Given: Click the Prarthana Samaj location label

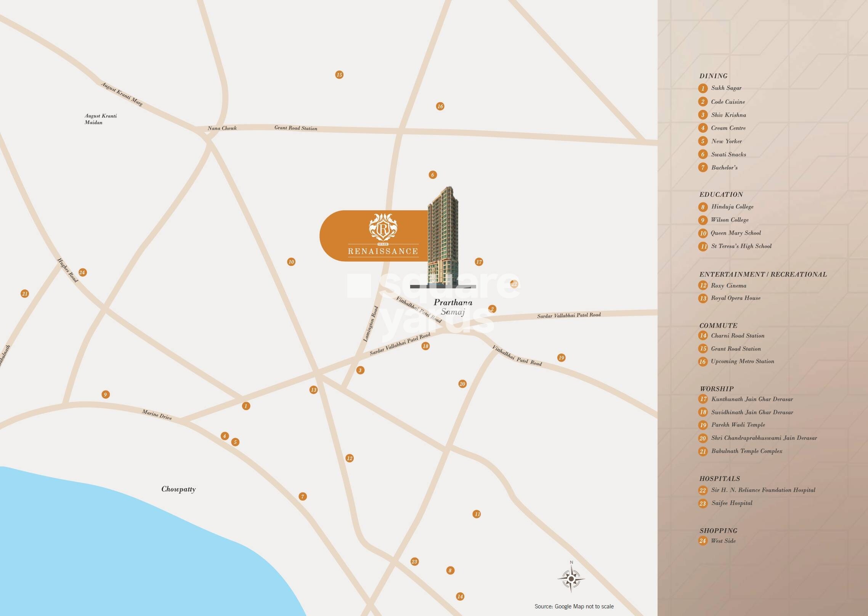Looking at the screenshot, I should coord(453,307).
